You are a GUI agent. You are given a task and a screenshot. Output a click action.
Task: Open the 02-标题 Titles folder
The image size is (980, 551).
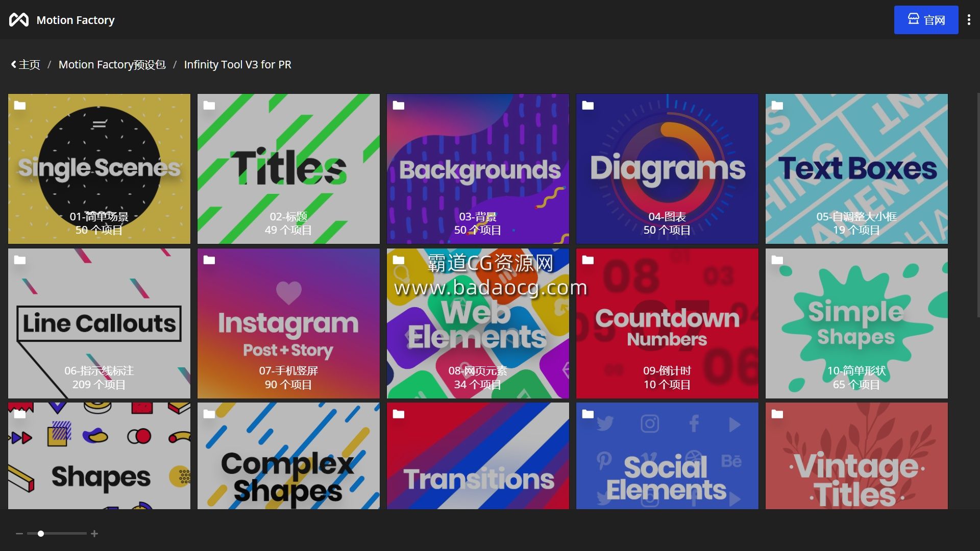pos(288,169)
